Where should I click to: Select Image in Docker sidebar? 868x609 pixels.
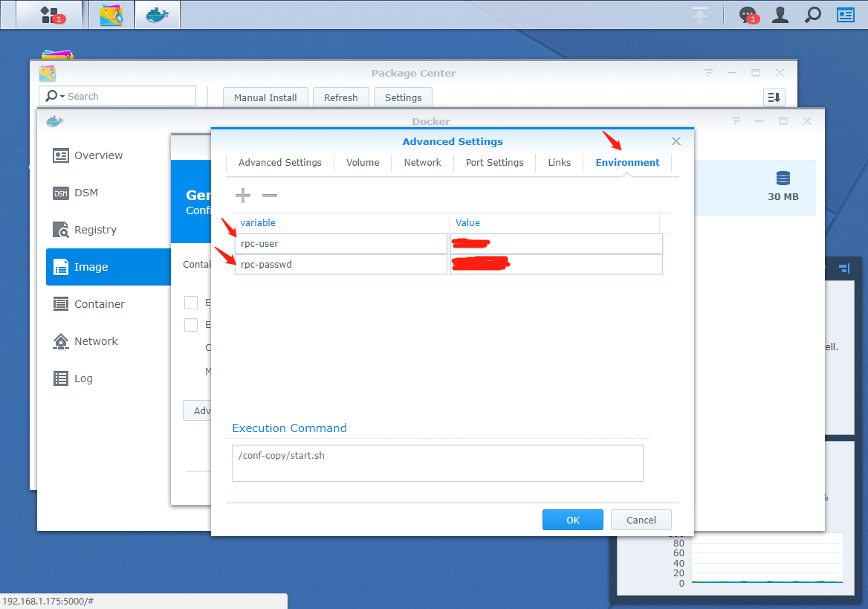[x=108, y=266]
